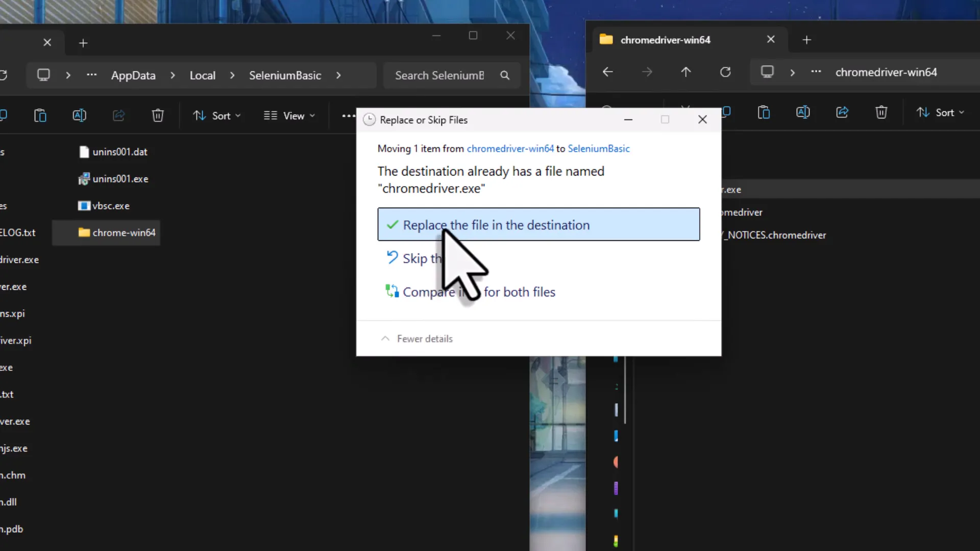The width and height of the screenshot is (980, 551).
Task: Open the Share icon in the left Explorer toolbar
Action: click(x=118, y=115)
